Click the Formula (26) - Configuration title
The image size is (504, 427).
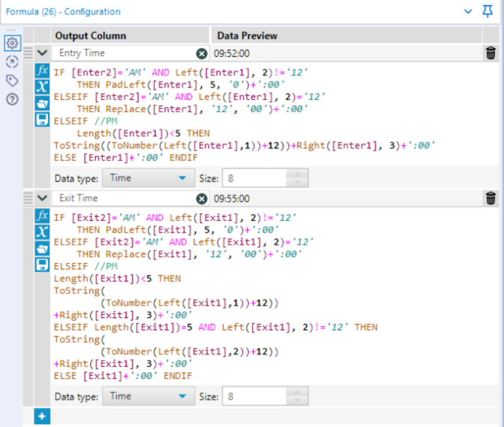click(x=63, y=12)
